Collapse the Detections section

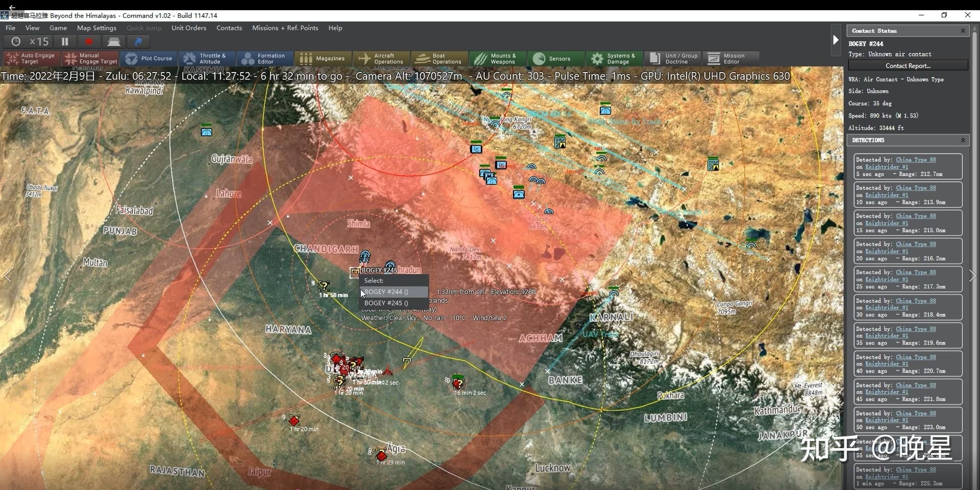963,140
